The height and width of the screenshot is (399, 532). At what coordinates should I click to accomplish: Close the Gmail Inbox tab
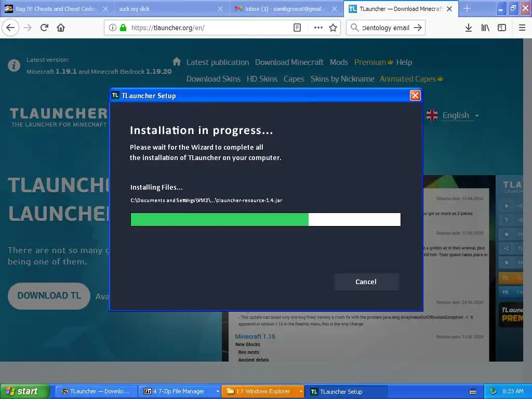[335, 9]
